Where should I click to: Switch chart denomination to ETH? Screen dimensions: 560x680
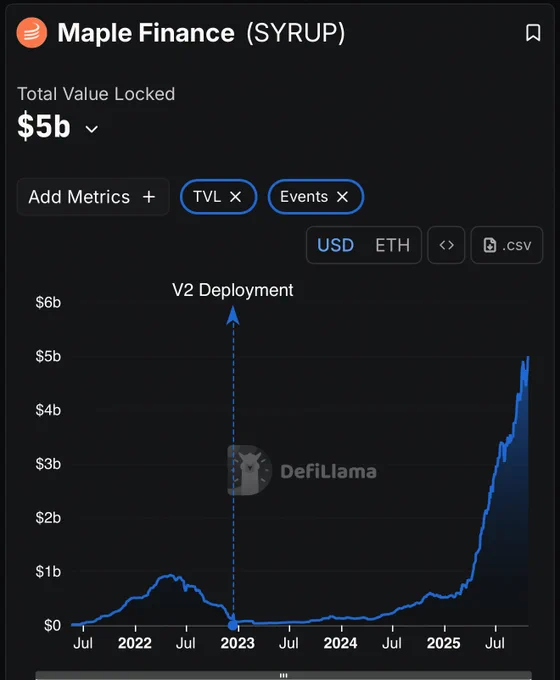(x=393, y=245)
